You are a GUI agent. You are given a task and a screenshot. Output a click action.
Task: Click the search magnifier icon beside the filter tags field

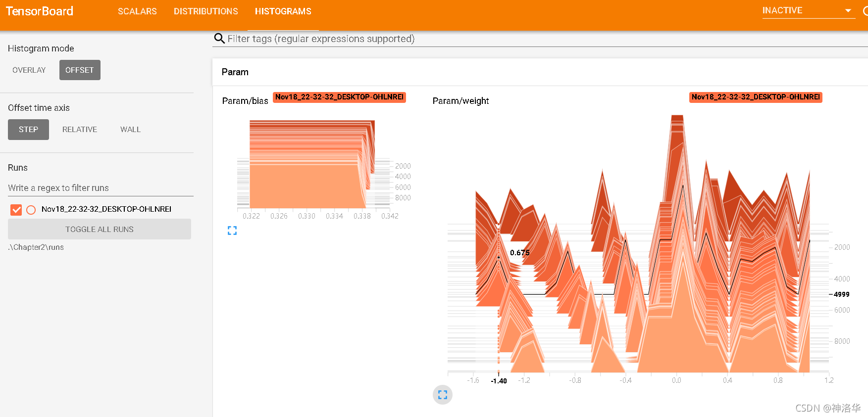pos(219,39)
